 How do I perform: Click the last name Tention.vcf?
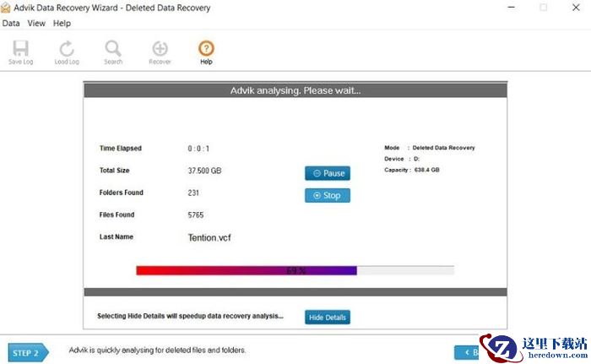[x=209, y=237]
